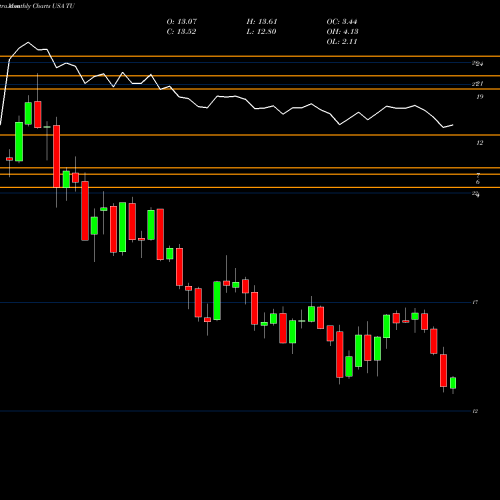
Task: Click the 7 price axis label
Action: 478,175
